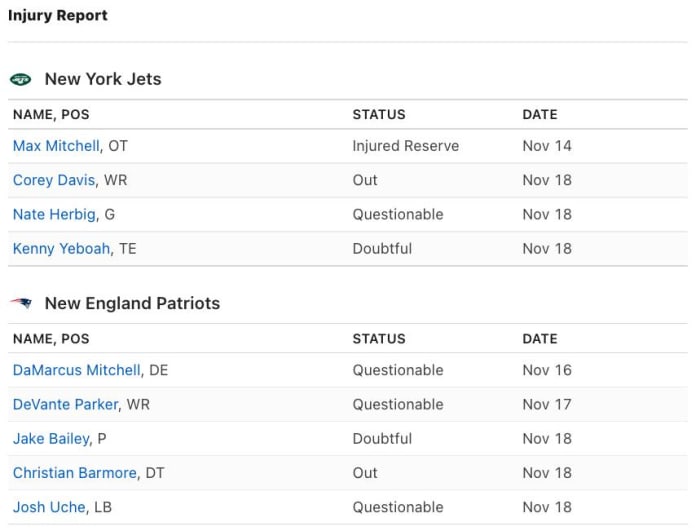This screenshot has height=531, width=700.
Task: Open Jake Bailey's player page
Action: [x=52, y=438]
